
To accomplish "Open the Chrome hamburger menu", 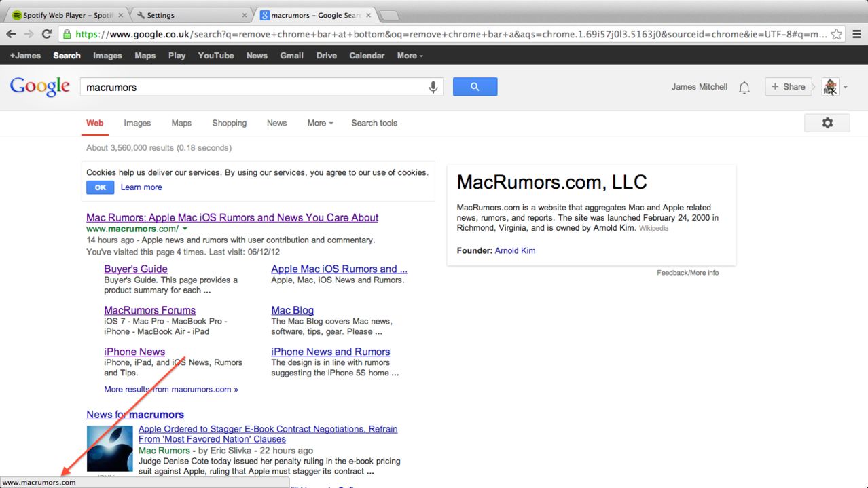I will [856, 34].
